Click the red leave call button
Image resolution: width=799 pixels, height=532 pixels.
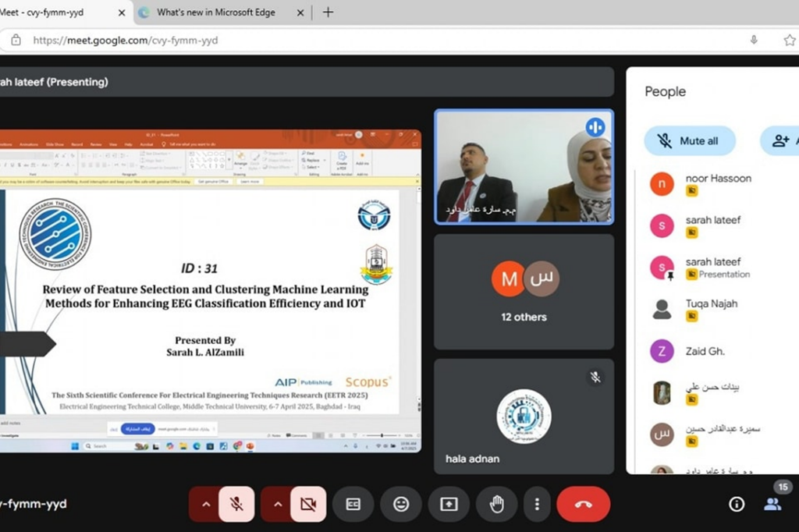click(x=583, y=504)
